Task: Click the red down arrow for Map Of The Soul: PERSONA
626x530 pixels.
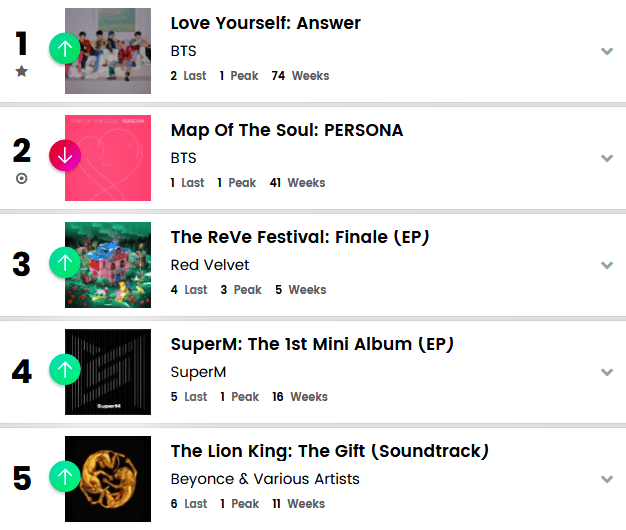Action: coord(64,156)
